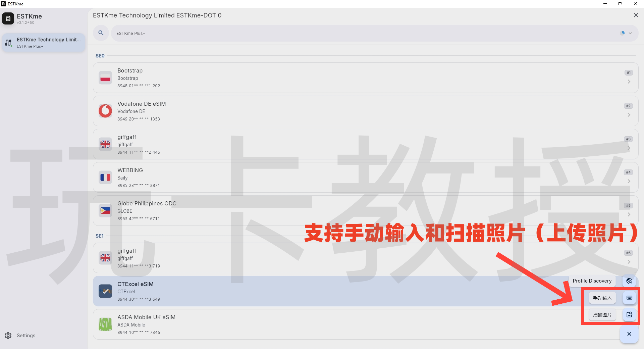Click the manual input keyboard icon
This screenshot has width=644, height=349.
pyautogui.click(x=629, y=298)
